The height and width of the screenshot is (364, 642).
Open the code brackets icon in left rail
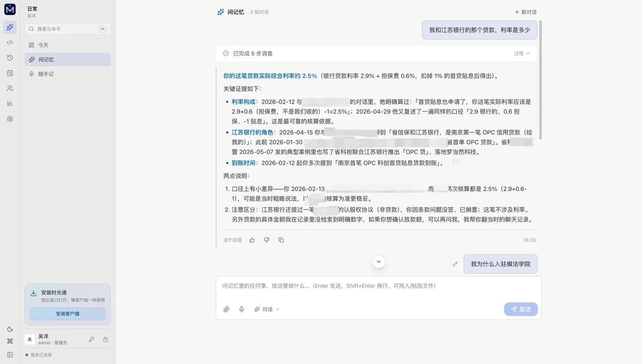click(x=10, y=43)
